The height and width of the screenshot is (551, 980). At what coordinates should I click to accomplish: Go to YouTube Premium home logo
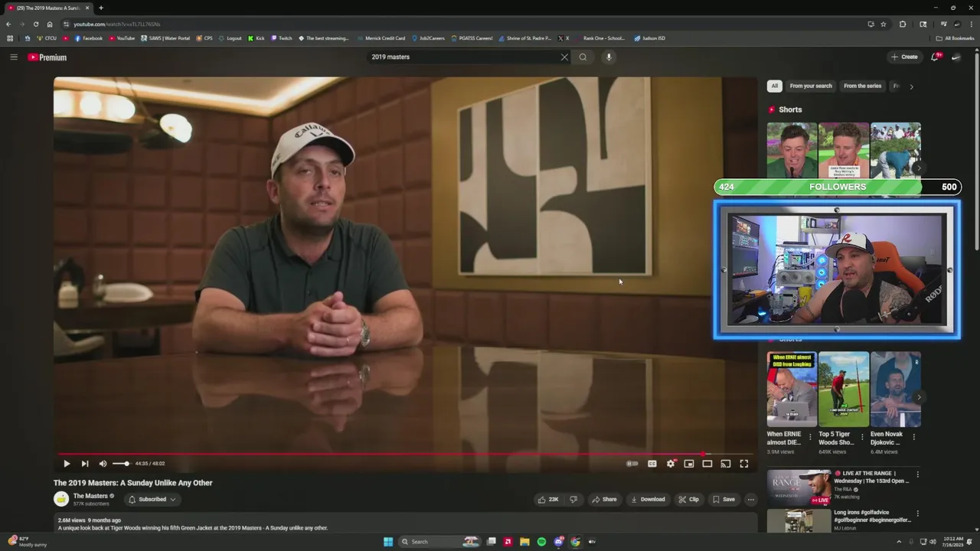point(47,57)
